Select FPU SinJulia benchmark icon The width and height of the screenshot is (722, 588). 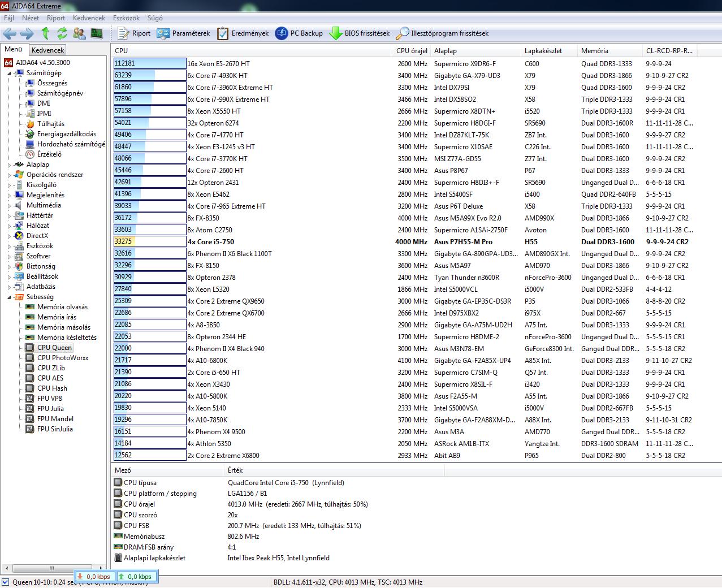coord(30,429)
